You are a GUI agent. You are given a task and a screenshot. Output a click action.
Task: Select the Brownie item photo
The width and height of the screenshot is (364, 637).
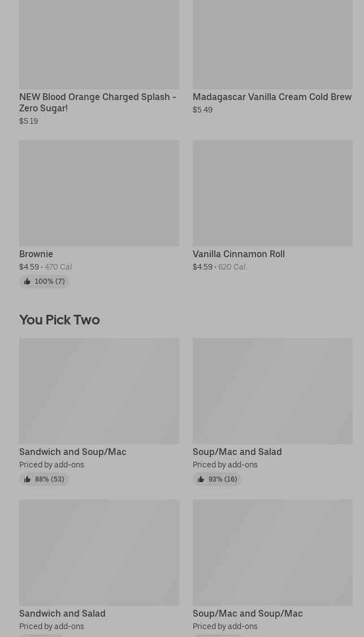(99, 193)
